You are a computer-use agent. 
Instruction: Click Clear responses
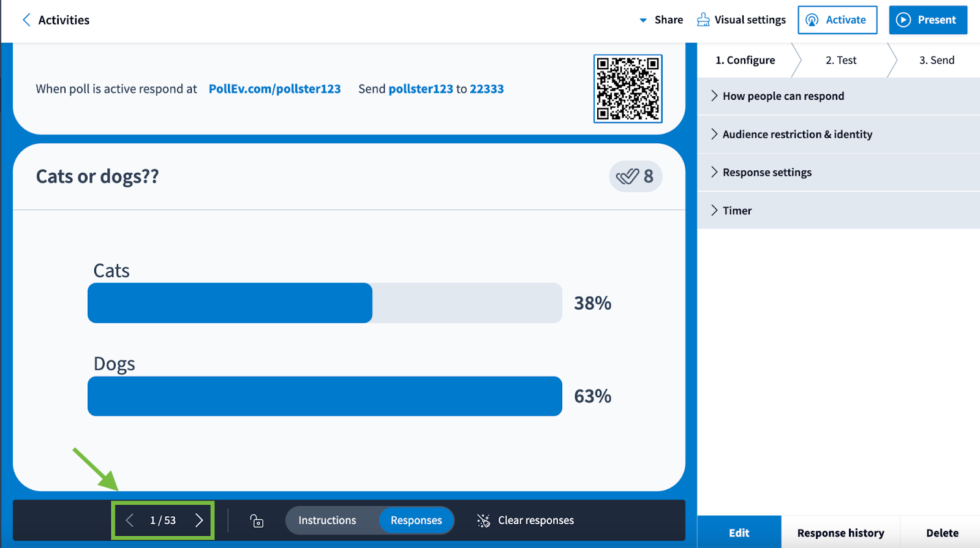tap(526, 520)
